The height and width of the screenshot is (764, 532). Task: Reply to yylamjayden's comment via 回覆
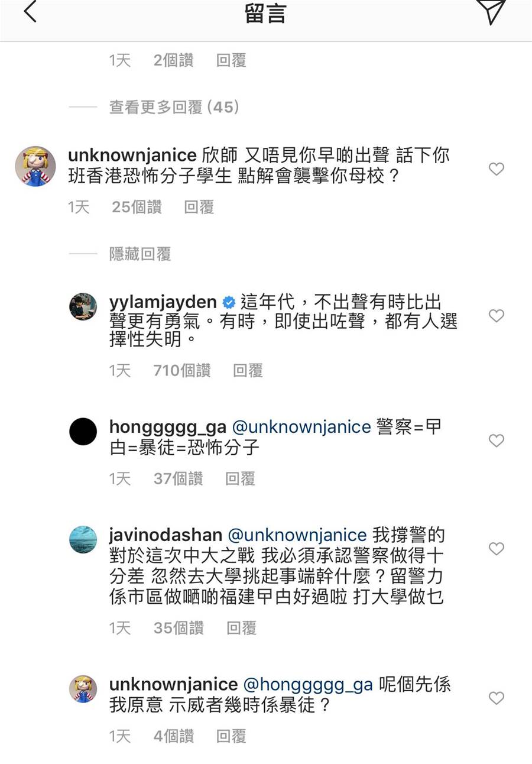tap(248, 371)
